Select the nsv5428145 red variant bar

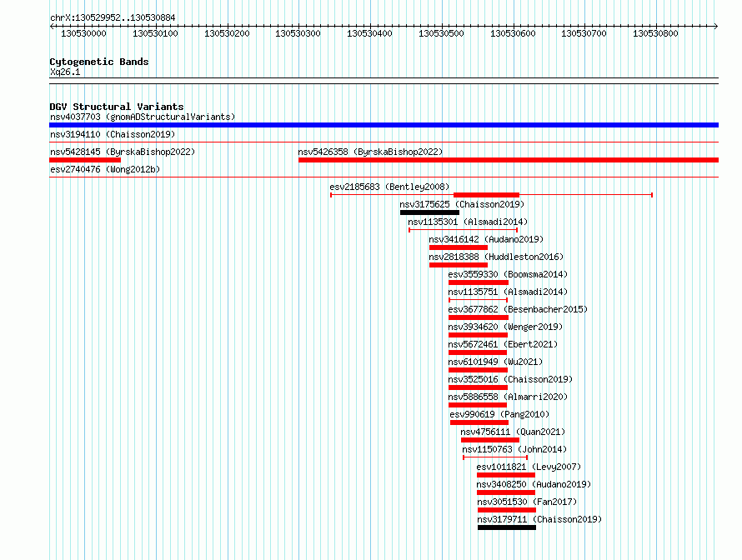click(x=85, y=160)
